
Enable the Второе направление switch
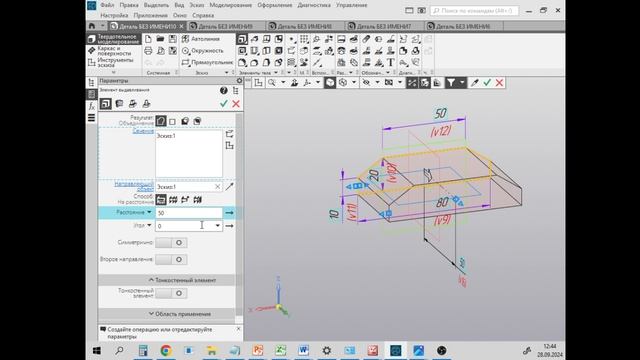point(171,260)
